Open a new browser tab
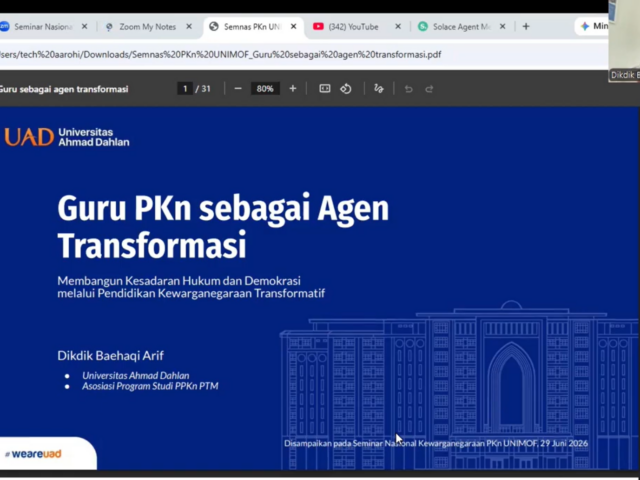 [x=526, y=27]
